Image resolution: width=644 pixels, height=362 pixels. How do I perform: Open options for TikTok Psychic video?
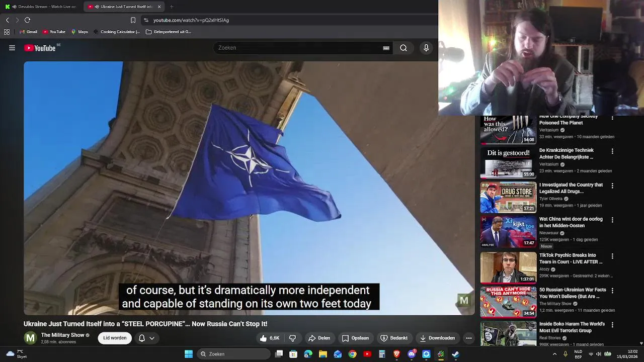click(x=612, y=256)
